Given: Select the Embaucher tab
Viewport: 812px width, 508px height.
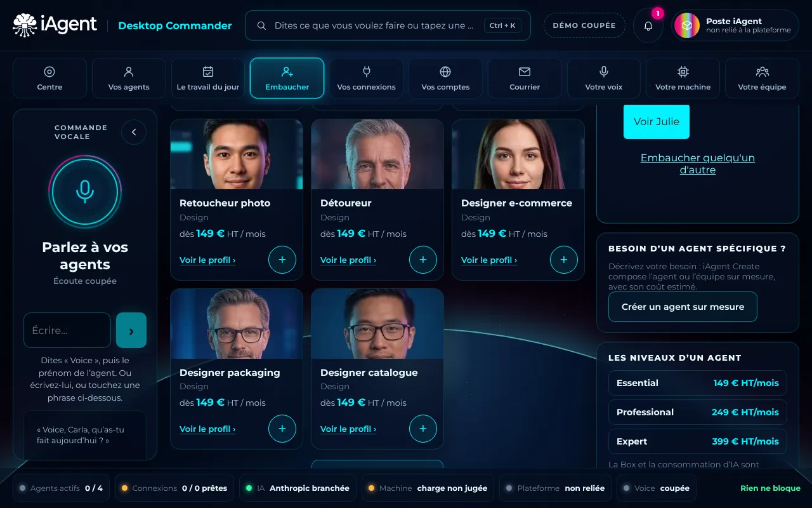Looking at the screenshot, I should coord(287,78).
